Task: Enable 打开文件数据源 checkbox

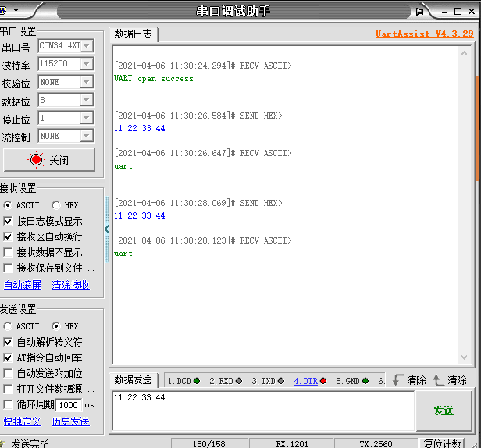Action: click(8, 389)
